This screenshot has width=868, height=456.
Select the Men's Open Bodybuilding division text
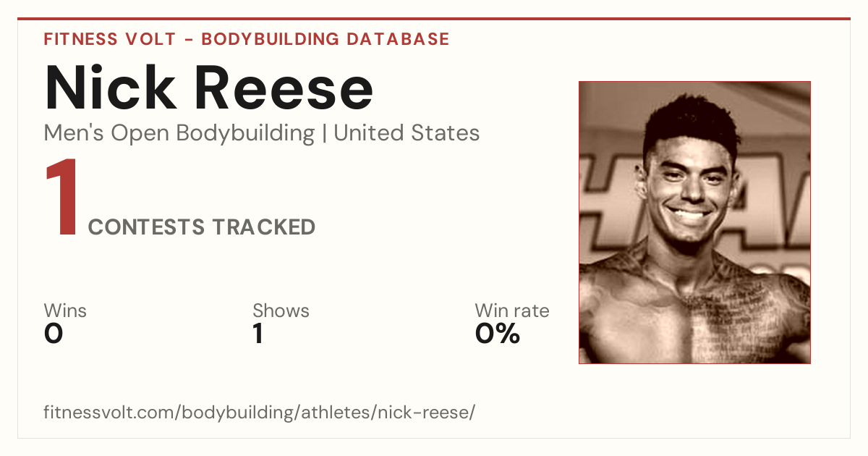(x=179, y=133)
